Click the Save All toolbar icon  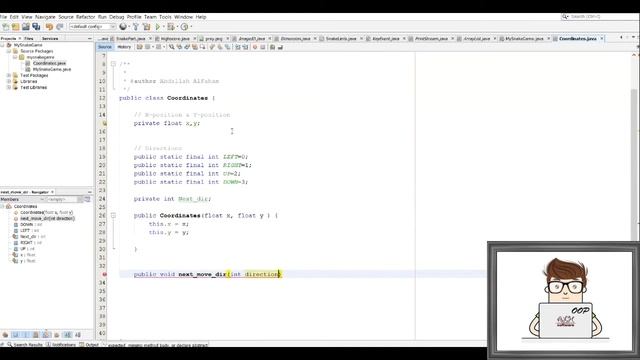tap(36, 27)
